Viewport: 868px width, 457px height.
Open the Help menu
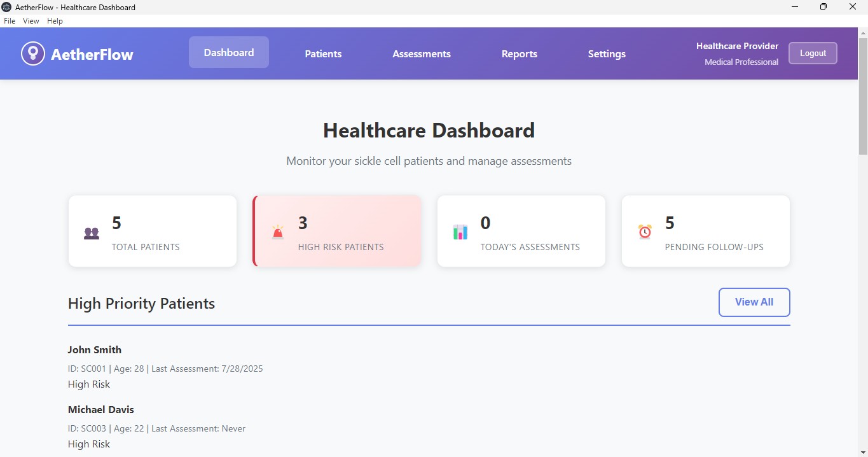(x=55, y=20)
